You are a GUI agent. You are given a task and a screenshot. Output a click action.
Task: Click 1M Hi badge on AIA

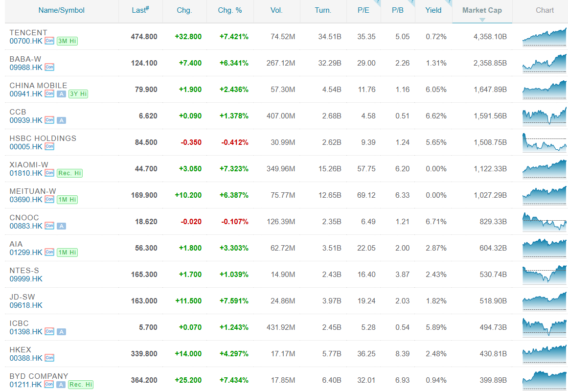[x=68, y=253]
